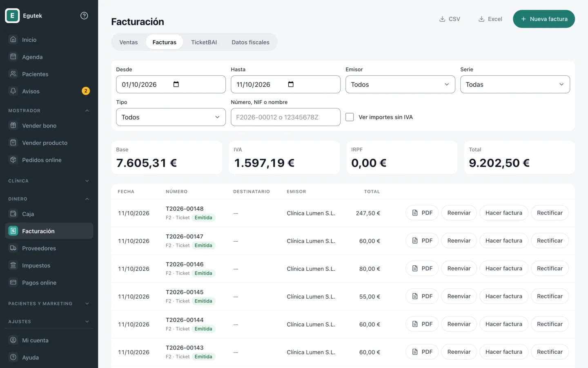Export invoices as Excel
Viewport: 588px width, 368px height.
pyautogui.click(x=490, y=19)
